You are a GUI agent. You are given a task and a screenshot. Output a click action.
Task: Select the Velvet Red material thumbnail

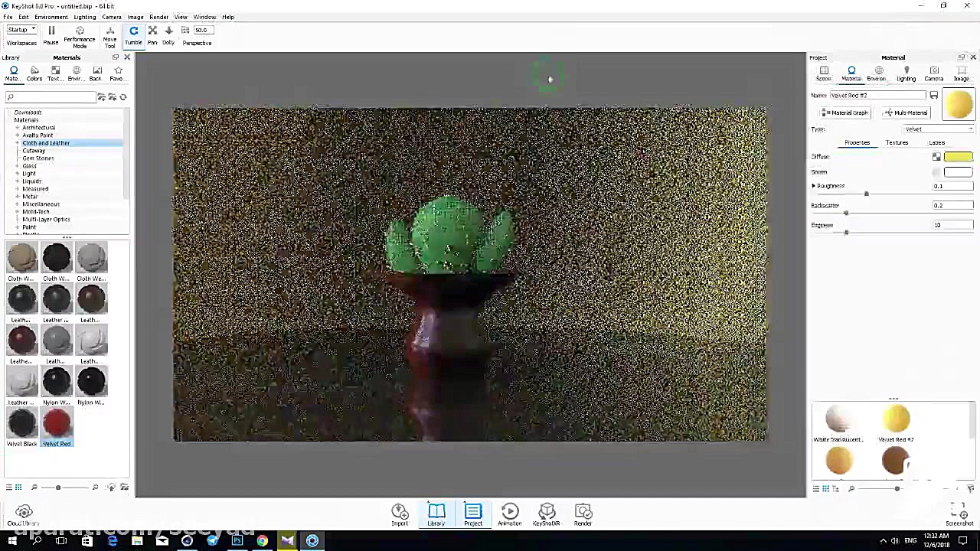[57, 423]
